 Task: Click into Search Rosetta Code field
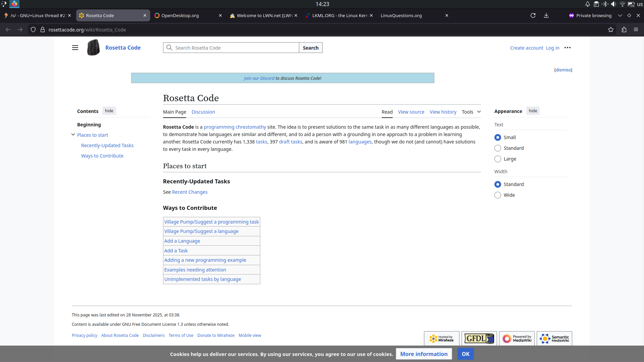coord(235,48)
